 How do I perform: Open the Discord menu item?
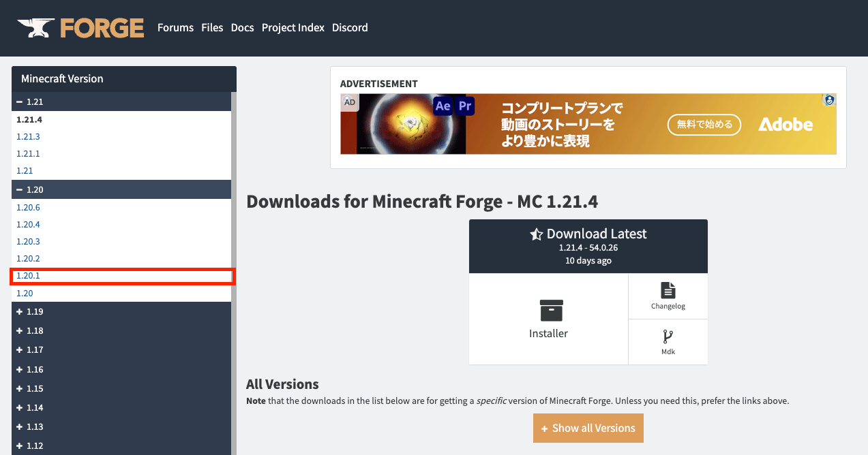coord(350,28)
